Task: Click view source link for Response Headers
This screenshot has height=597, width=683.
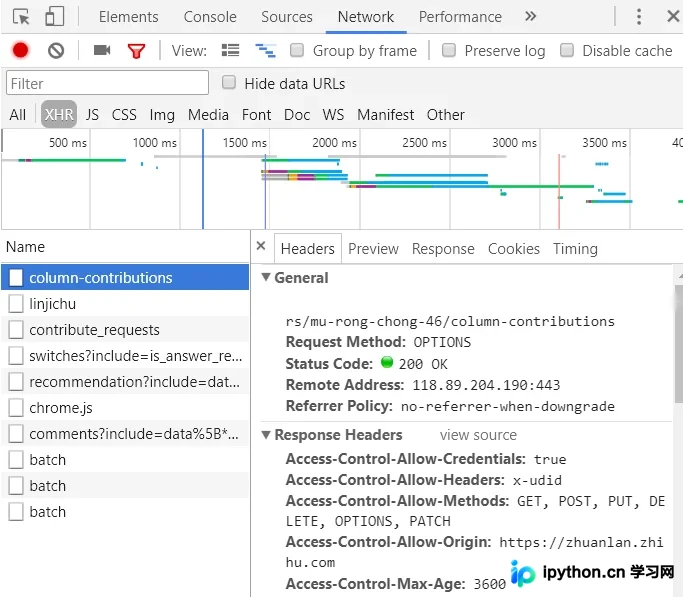Action: click(478, 435)
